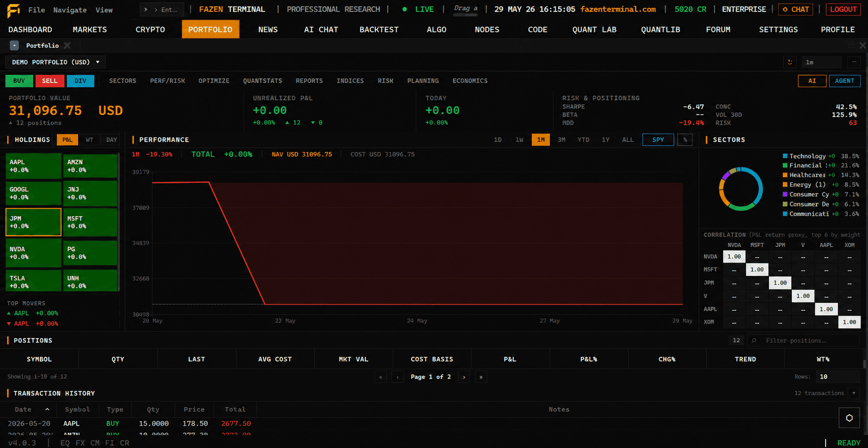This screenshot has height=448, width=868.
Task: Toggle holdings view to P&L
Action: [x=67, y=140]
